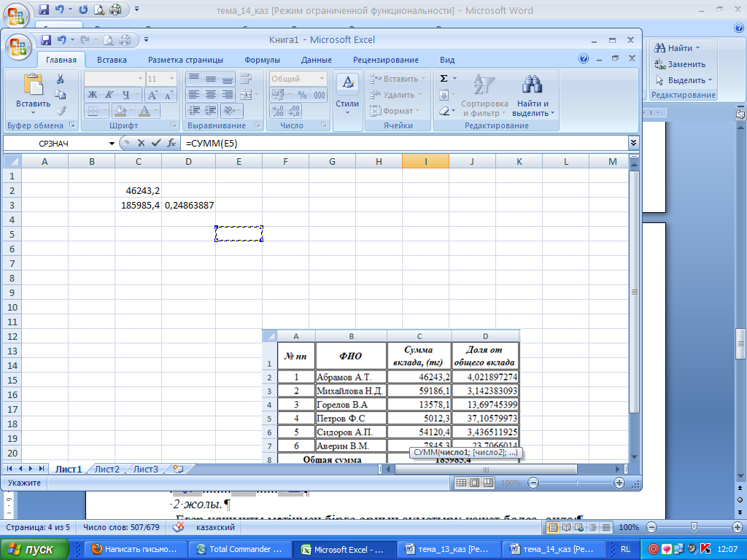This screenshot has height=560, width=747.
Task: Select column I header
Action: click(425, 161)
